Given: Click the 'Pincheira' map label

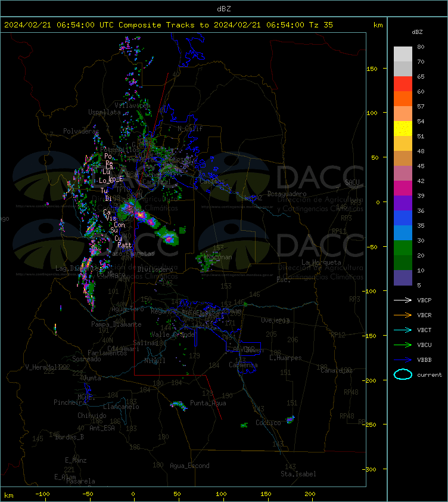Looking at the screenshot, I should 70,402.
